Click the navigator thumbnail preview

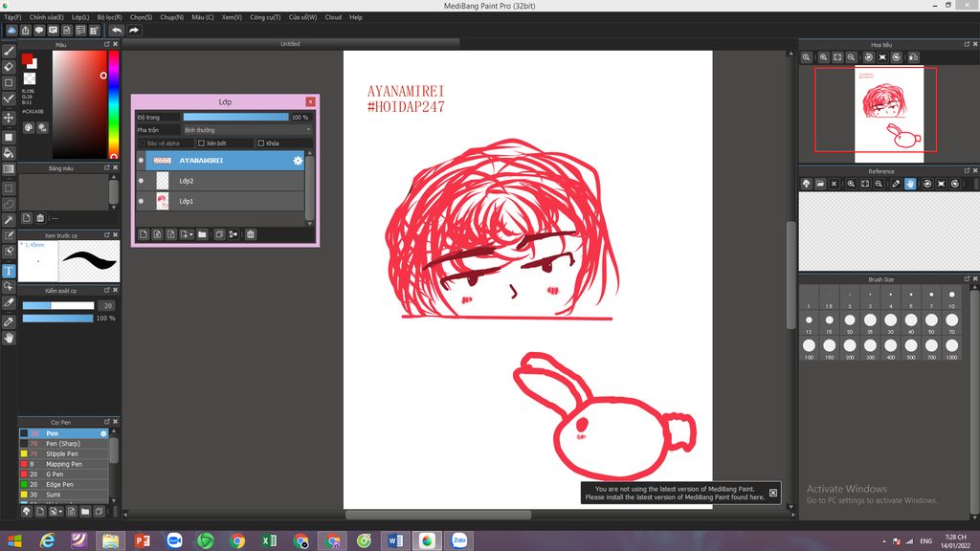[889, 115]
